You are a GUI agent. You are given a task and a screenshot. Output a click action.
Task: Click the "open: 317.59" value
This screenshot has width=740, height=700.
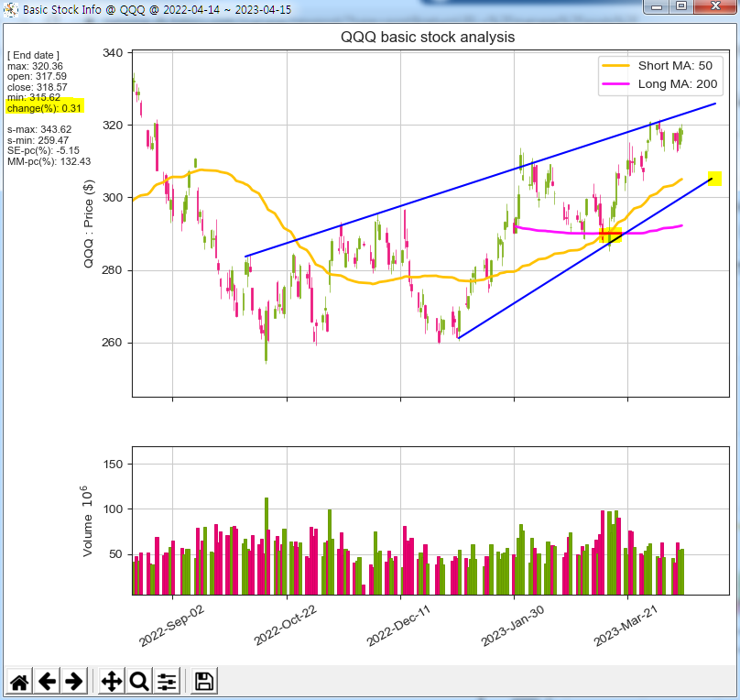click(37, 76)
